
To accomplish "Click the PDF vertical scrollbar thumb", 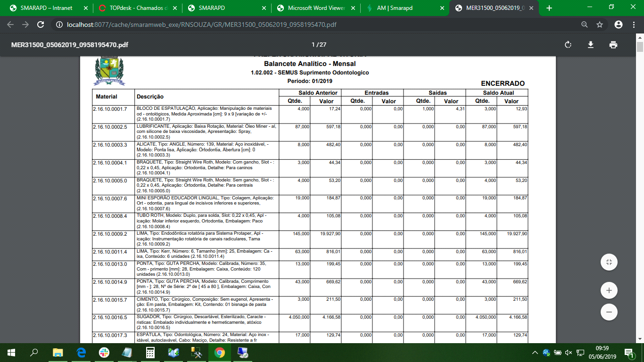I will click(640, 47).
